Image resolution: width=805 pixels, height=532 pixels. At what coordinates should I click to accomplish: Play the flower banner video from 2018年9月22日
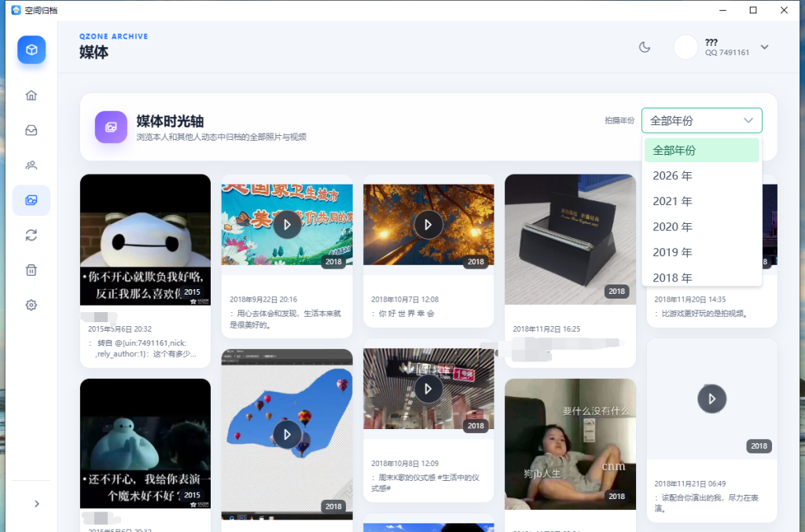tap(287, 225)
